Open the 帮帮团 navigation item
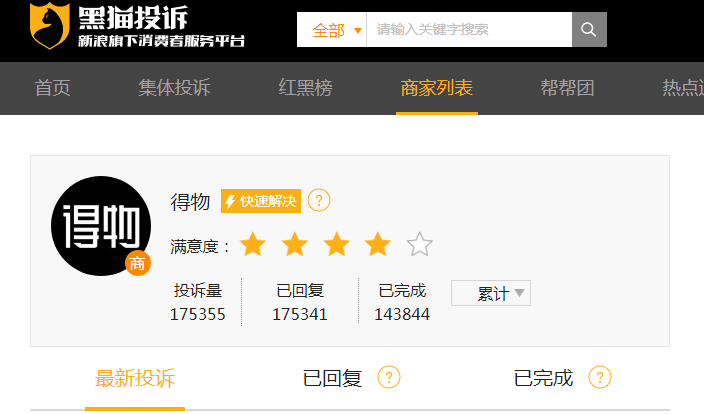This screenshot has height=414, width=704. [x=568, y=88]
